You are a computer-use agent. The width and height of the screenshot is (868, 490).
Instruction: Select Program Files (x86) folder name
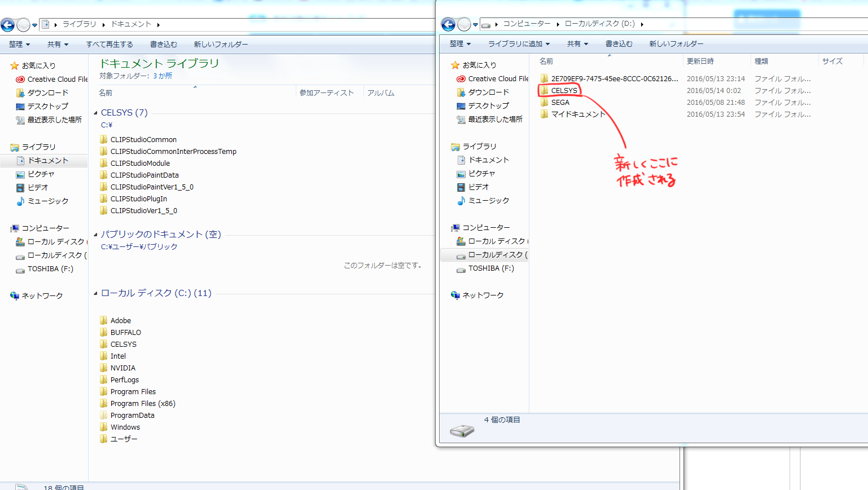coord(143,403)
